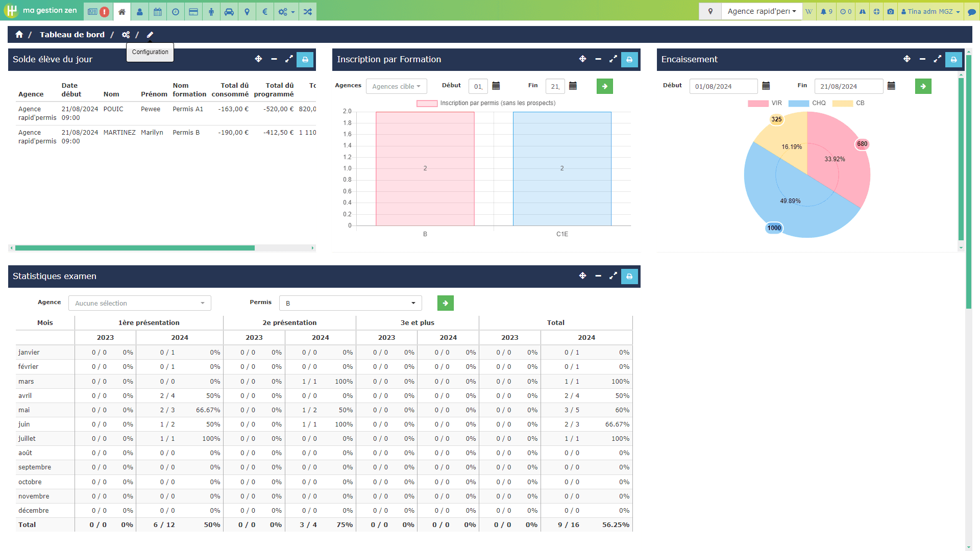Submit Statistiques examen with green arrow
980x551 pixels.
tap(446, 303)
